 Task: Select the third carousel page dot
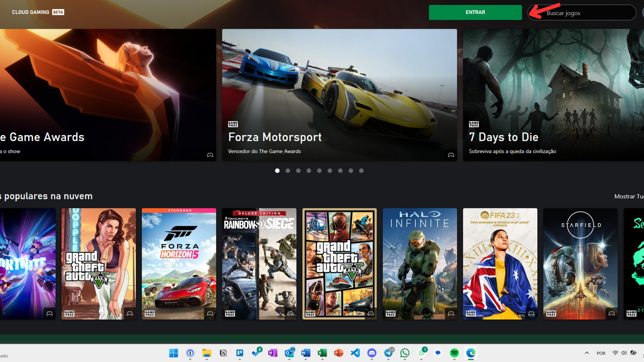(298, 171)
